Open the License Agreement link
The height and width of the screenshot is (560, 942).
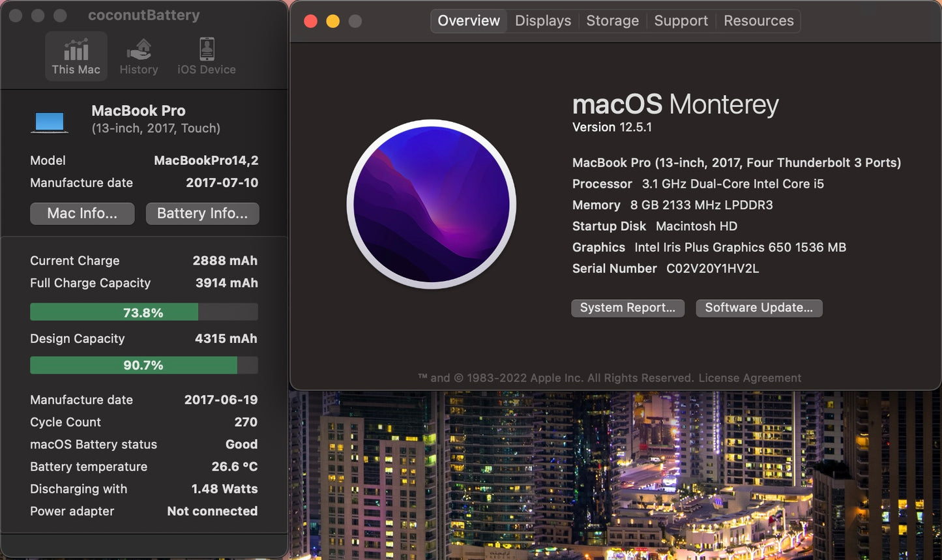click(x=750, y=378)
